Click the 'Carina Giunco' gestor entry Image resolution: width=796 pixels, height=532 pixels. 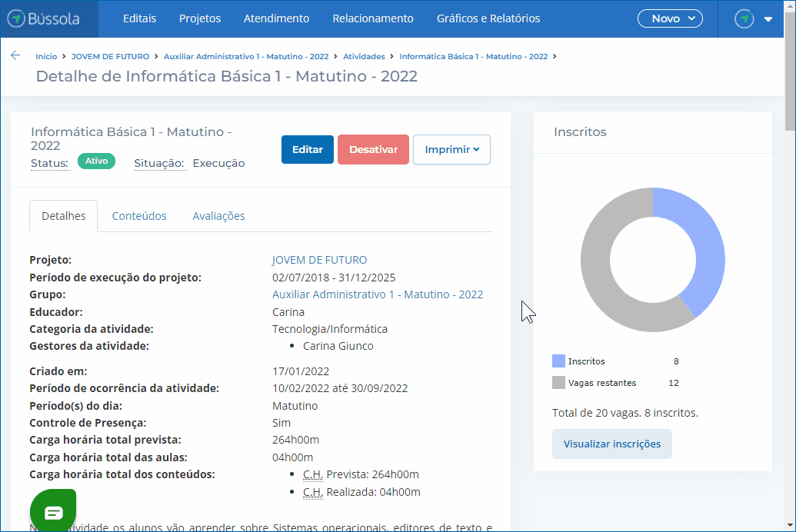[338, 346]
